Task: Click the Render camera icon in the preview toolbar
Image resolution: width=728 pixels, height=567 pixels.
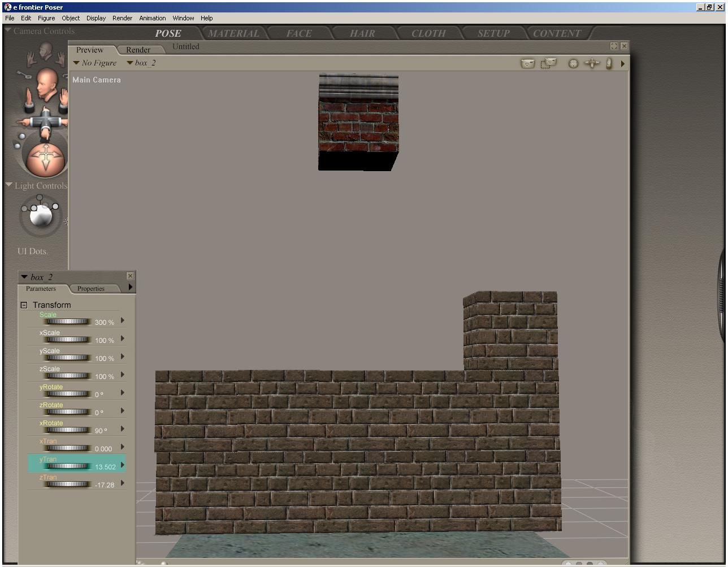Action: click(527, 64)
